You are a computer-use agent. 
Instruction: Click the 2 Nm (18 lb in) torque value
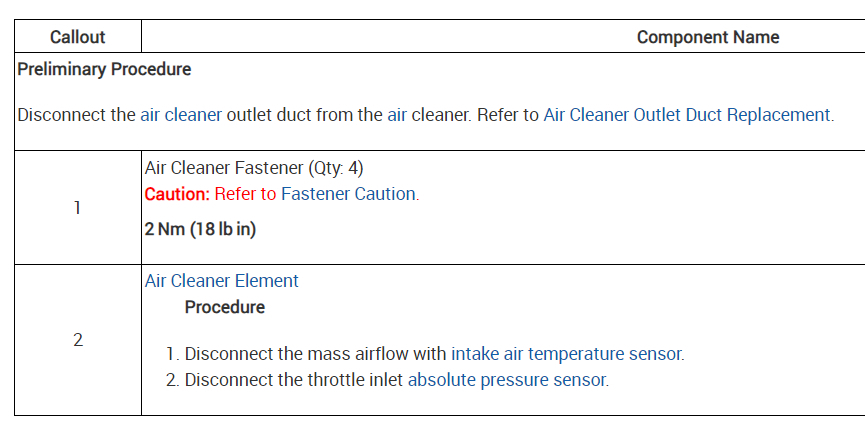coord(200,228)
